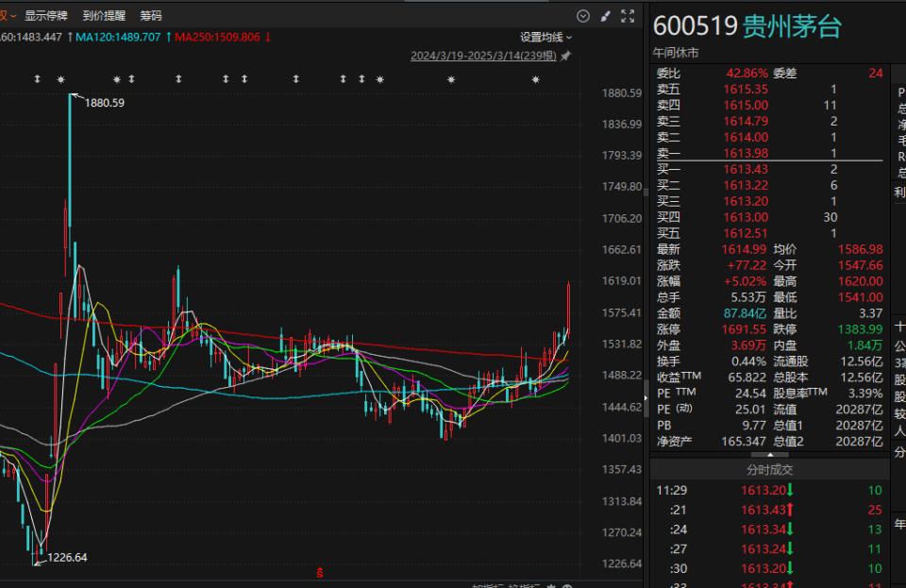Viewport: 906px width, 588px height.
Task: Click the date range 2024/3/19-2025/3/14 link
Action: click(483, 56)
